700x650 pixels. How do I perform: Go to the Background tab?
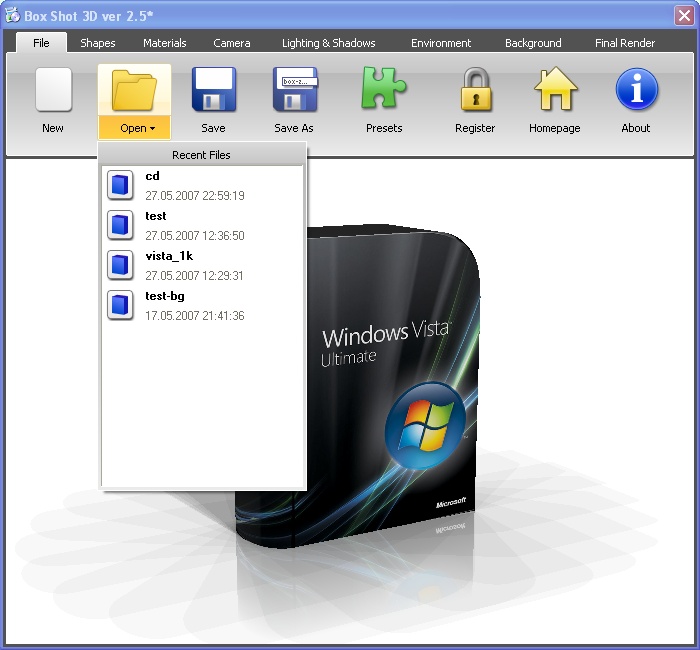tap(533, 43)
